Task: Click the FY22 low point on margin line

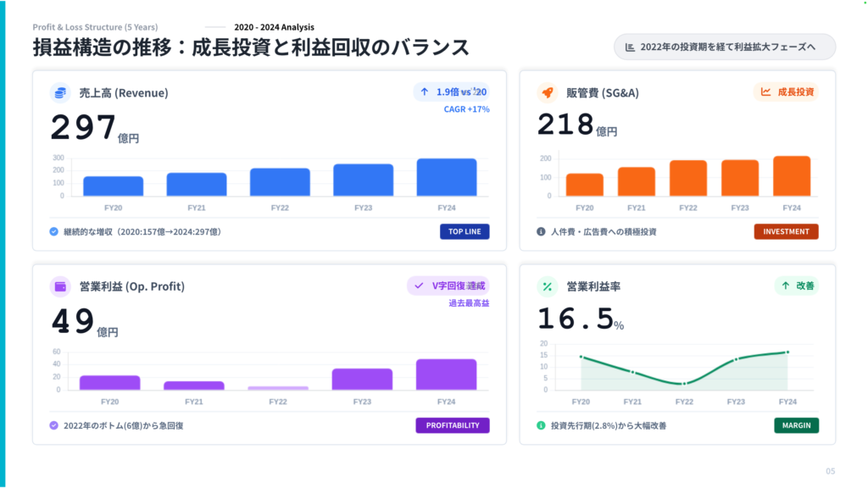Action: [x=684, y=384]
